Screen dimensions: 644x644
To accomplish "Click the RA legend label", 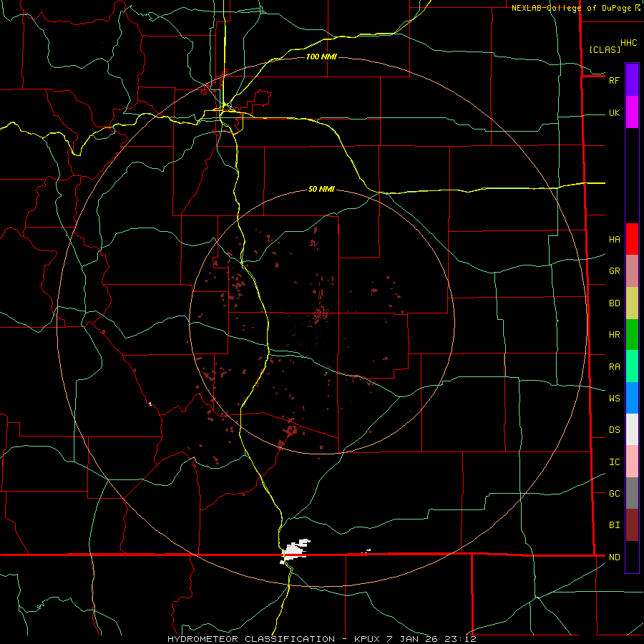I will (615, 367).
